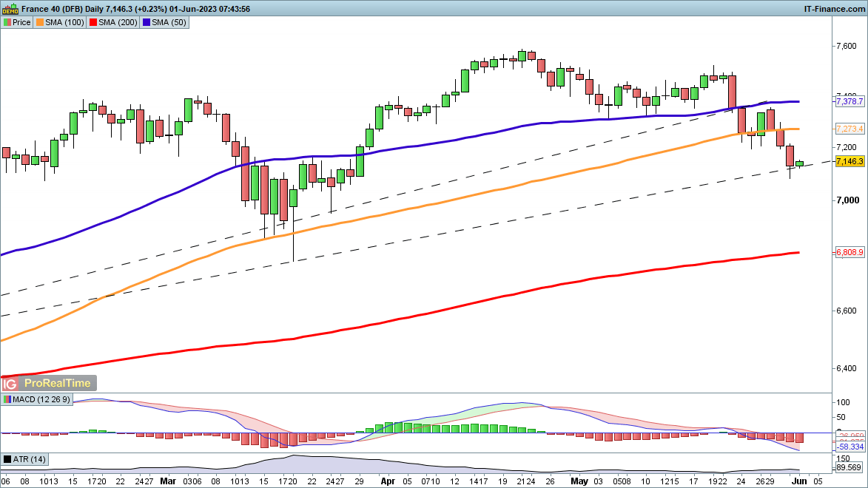Select the orange SMA (100) color swatch
This screenshot has height=488, width=868.
pyautogui.click(x=40, y=22)
